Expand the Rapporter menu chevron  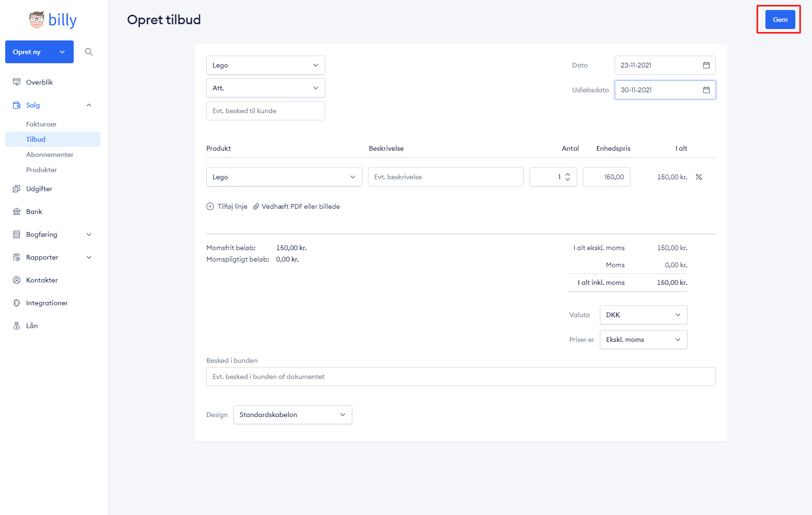point(89,257)
